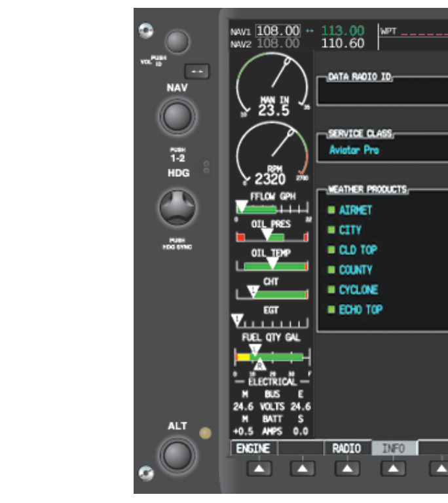This screenshot has width=448, height=503.
Task: Click the WPT field in the top bar
Action: pos(414,31)
